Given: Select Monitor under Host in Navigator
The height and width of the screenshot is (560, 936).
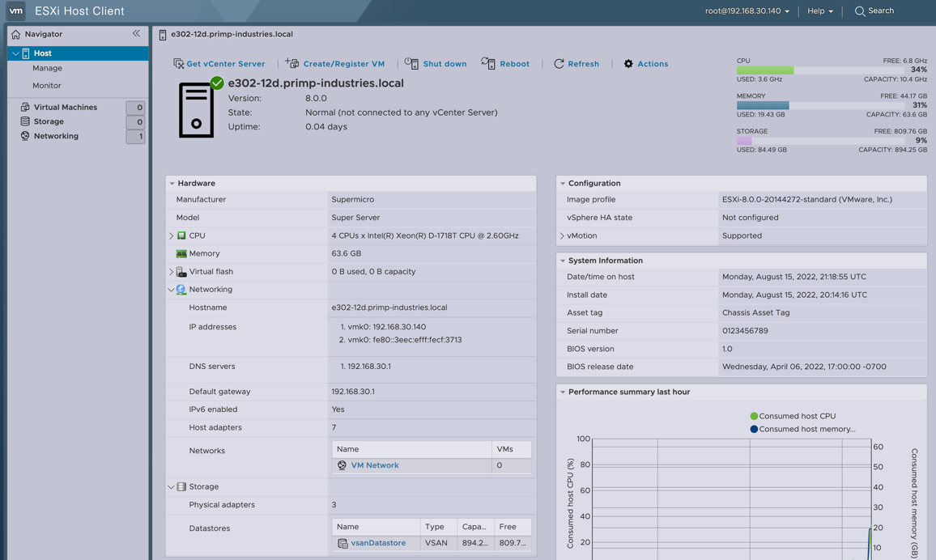Looking at the screenshot, I should (x=47, y=85).
